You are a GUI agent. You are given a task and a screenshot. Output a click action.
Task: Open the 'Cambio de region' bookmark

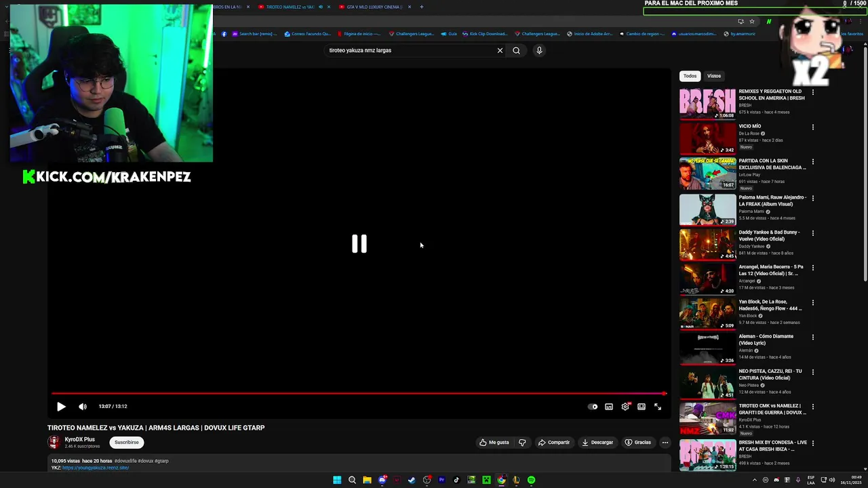coord(642,34)
